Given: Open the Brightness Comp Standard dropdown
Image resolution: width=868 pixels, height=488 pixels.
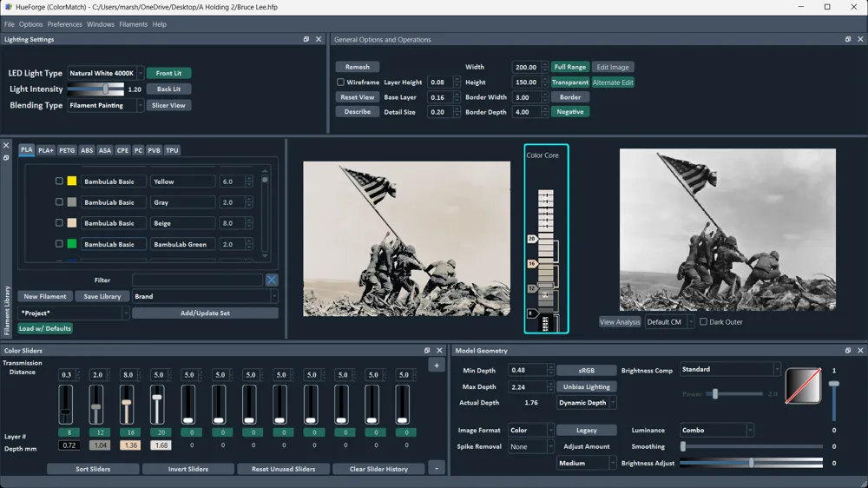Looking at the screenshot, I should (x=730, y=369).
